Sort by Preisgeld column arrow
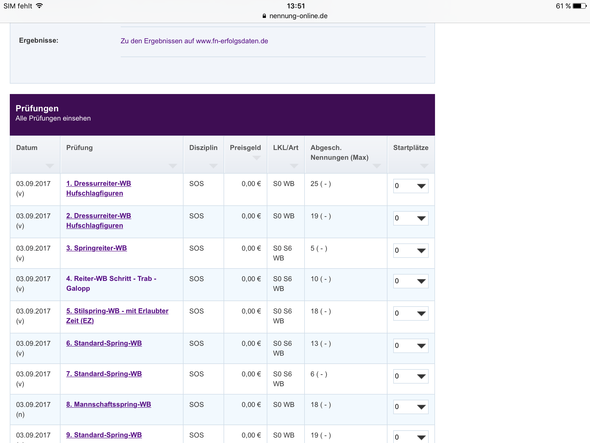590x443 pixels. [x=257, y=158]
